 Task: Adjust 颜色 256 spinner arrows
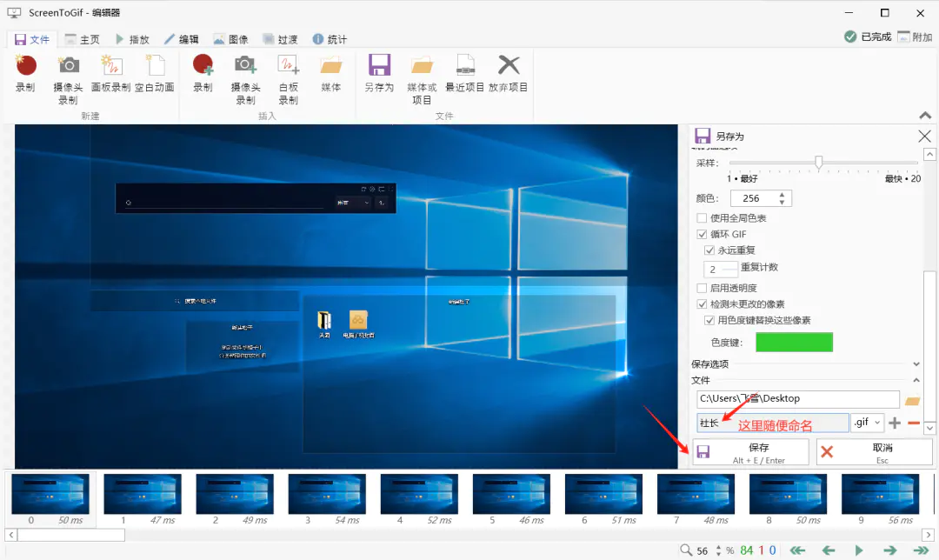click(x=782, y=198)
